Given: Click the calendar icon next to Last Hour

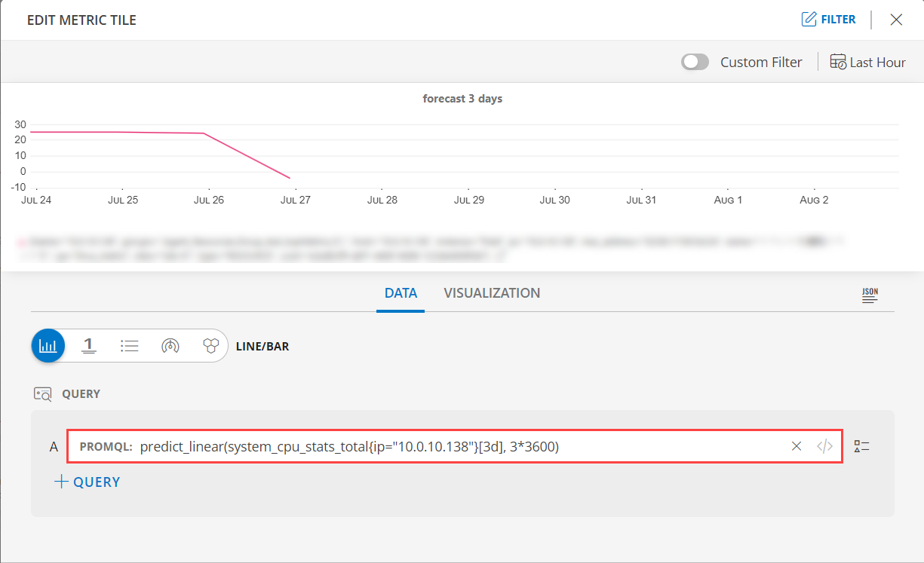Looking at the screenshot, I should 838,62.
